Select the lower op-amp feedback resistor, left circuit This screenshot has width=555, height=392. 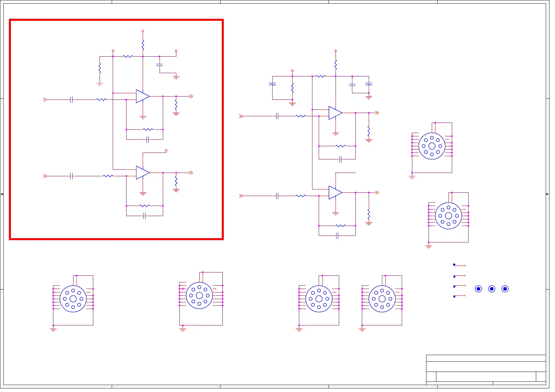tap(145, 206)
